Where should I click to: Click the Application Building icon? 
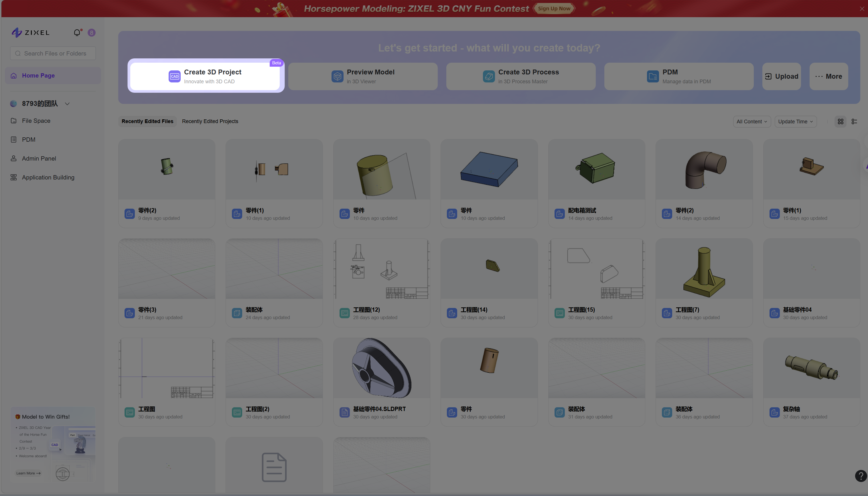[14, 177]
